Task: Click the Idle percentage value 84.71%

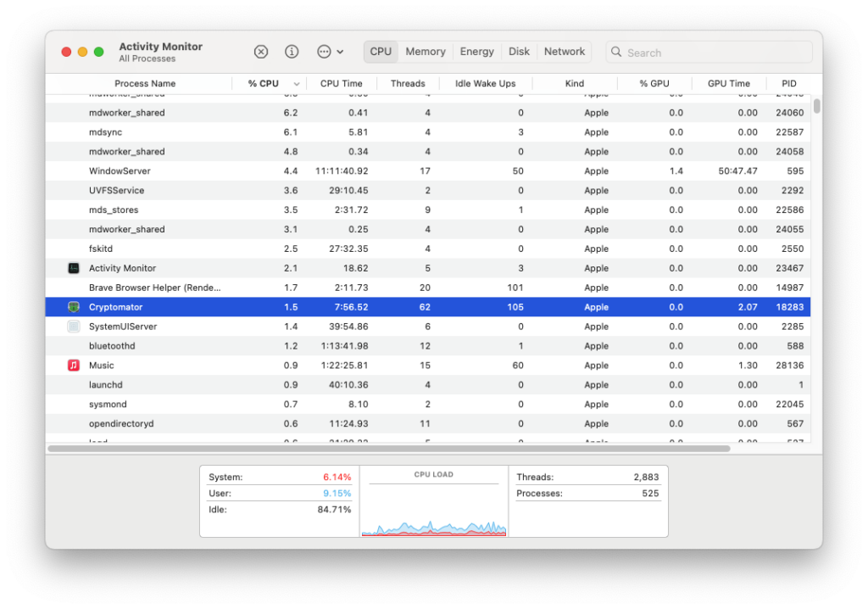Action: pyautogui.click(x=334, y=509)
